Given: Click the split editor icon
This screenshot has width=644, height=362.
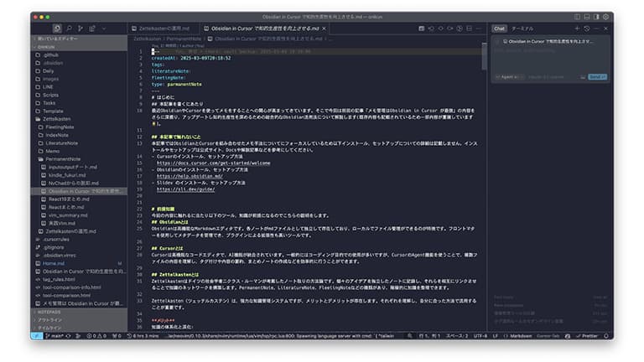Looking at the screenshot, I should [469, 28].
